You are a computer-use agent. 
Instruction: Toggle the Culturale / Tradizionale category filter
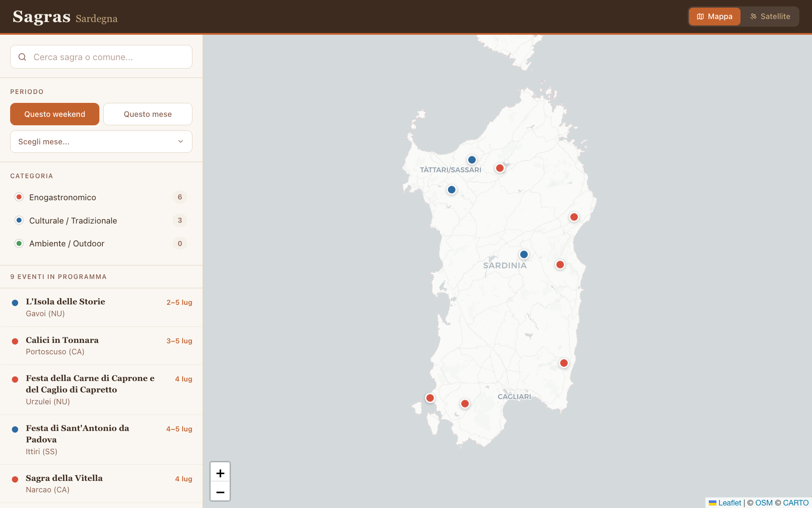click(x=101, y=221)
